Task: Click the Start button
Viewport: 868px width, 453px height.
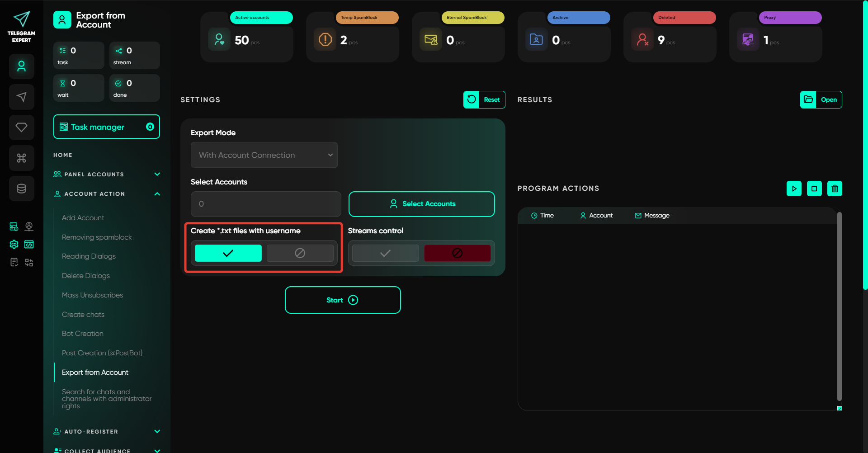Action: [343, 300]
